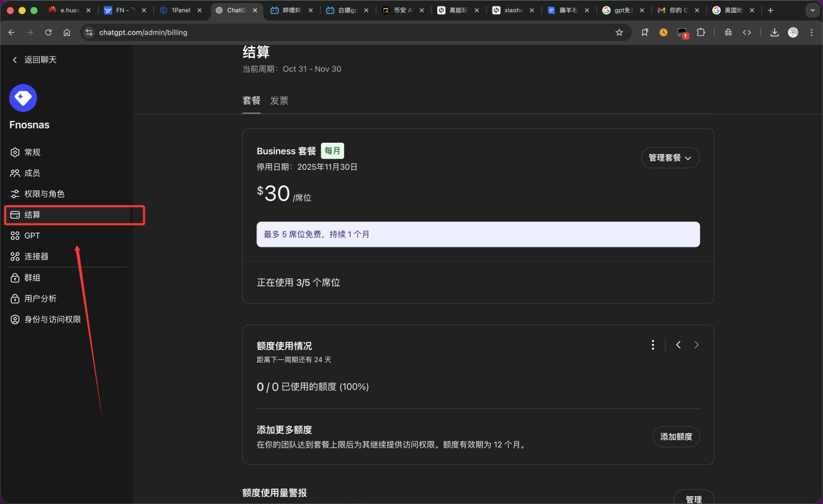Click the extension icon with red badge
This screenshot has width=823, height=504.
pos(682,33)
